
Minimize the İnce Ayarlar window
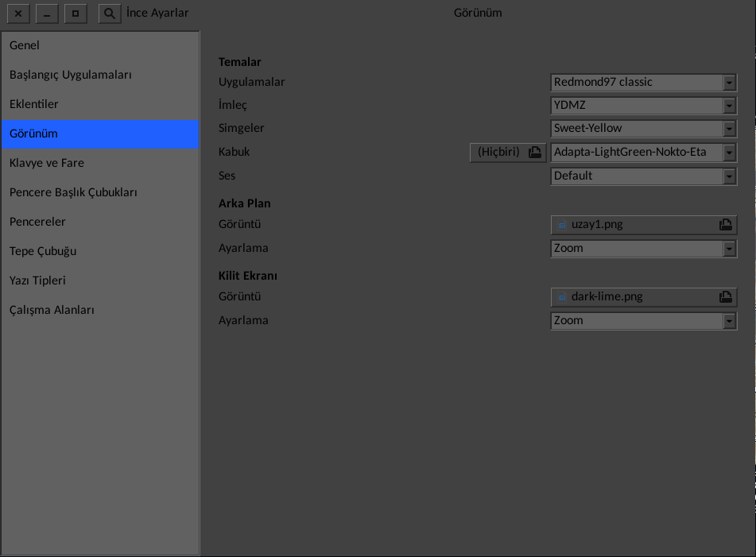click(x=47, y=14)
